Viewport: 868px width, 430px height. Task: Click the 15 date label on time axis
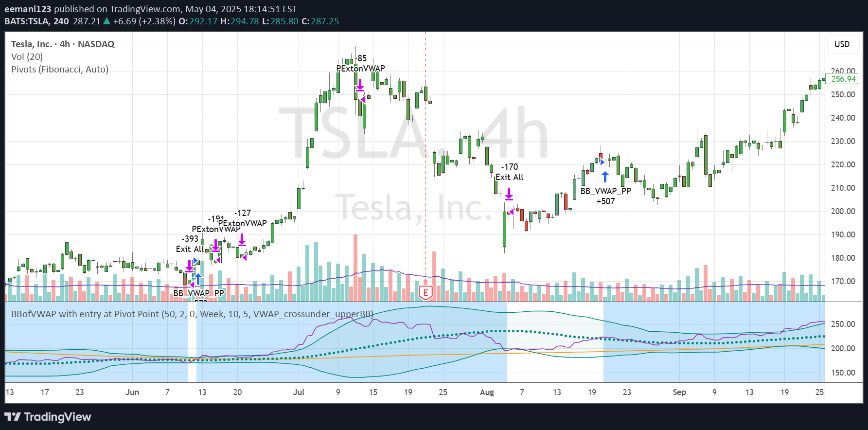click(x=373, y=392)
